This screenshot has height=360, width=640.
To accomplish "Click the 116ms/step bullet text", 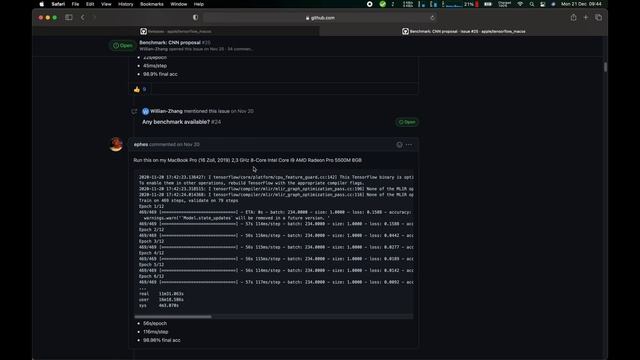I will 156,332.
